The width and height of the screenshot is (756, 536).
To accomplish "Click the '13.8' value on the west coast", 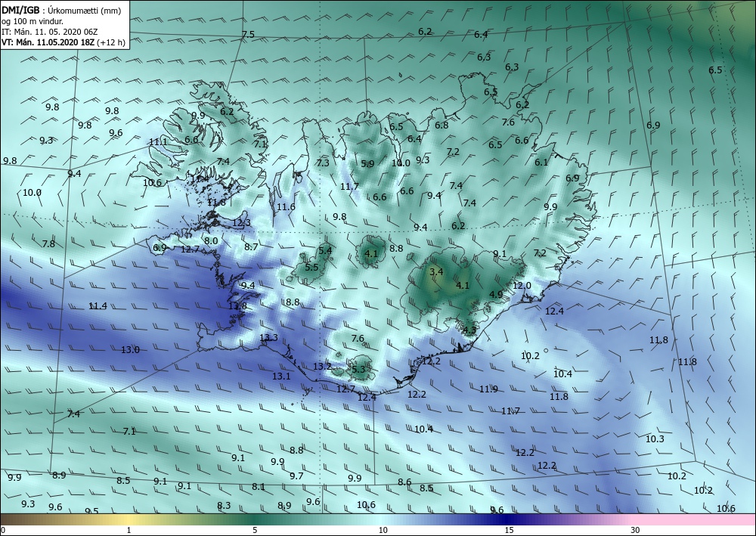I will coord(237,306).
